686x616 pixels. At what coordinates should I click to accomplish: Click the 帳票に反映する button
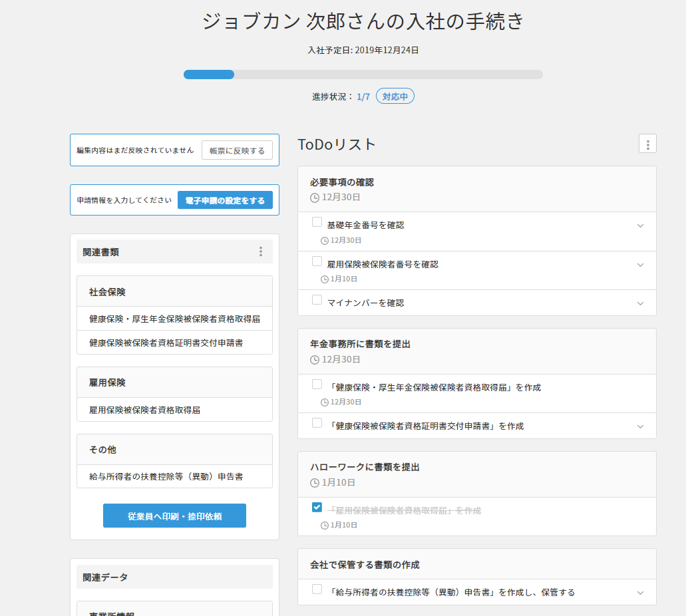pyautogui.click(x=237, y=150)
